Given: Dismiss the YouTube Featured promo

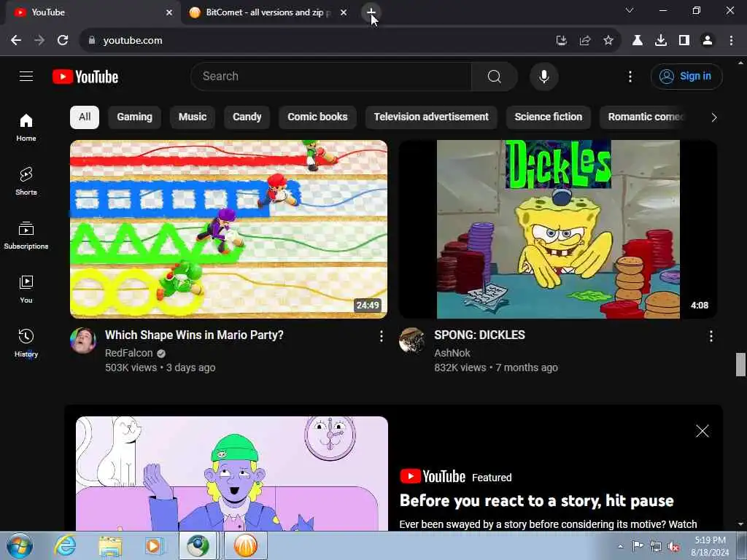Looking at the screenshot, I should tap(702, 431).
